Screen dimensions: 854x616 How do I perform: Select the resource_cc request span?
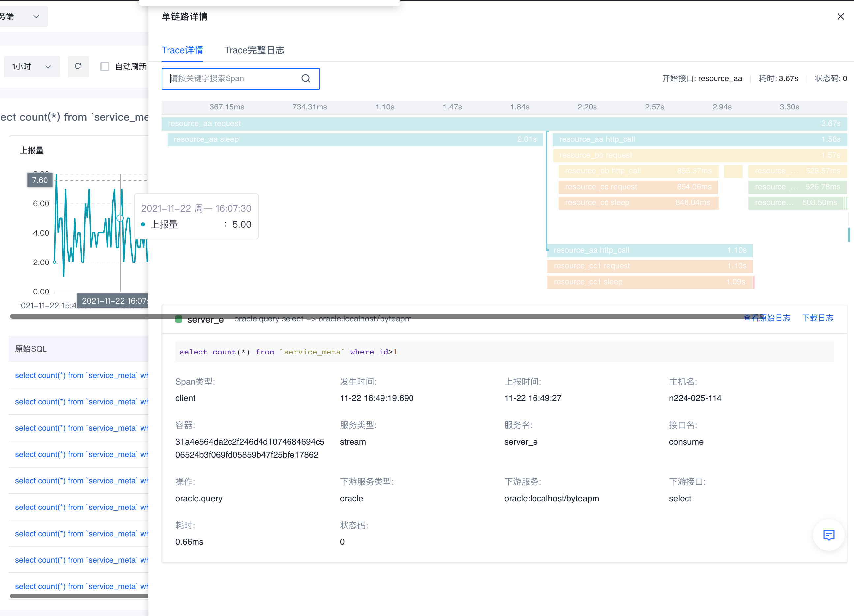coord(638,187)
